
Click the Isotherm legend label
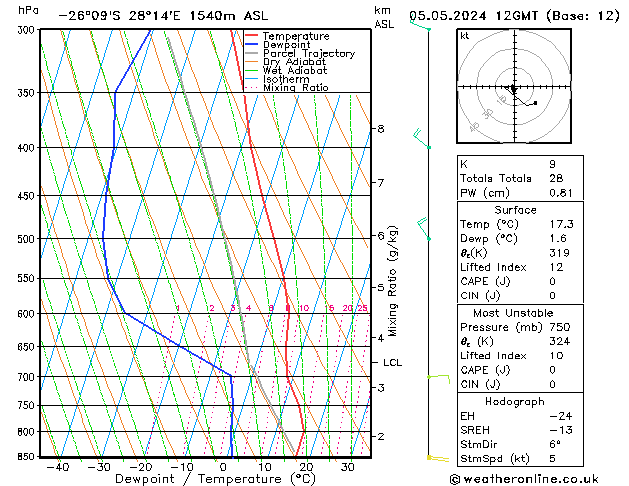(x=286, y=79)
